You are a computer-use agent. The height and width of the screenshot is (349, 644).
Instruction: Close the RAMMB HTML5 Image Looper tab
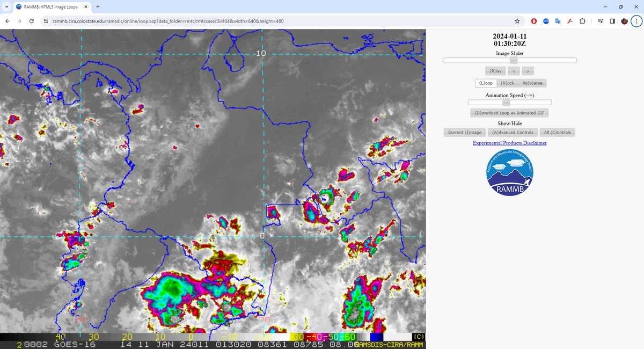coord(85,6)
